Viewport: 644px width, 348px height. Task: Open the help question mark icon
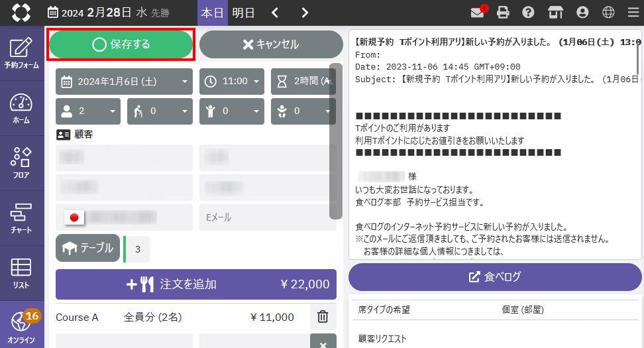pyautogui.click(x=528, y=13)
